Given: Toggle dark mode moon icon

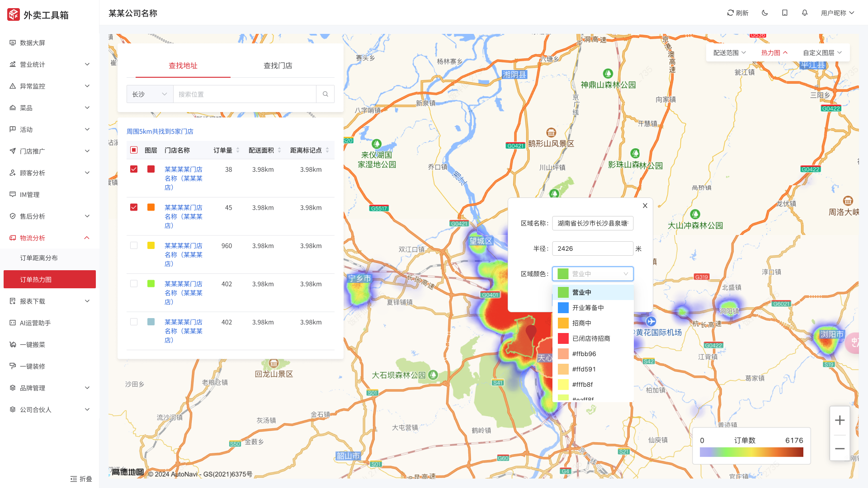Looking at the screenshot, I should coord(765,13).
